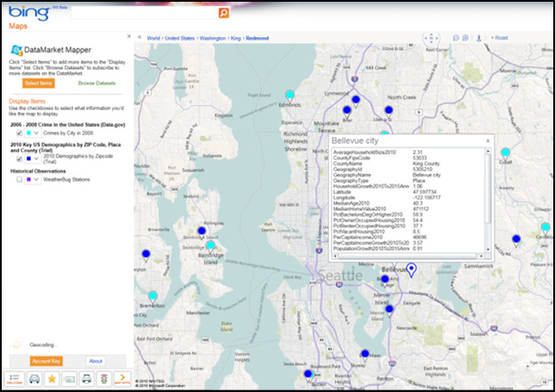This screenshot has width=555, height=392.
Task: Click the popup horizontal scrollbar left arrow
Action: coord(335,256)
